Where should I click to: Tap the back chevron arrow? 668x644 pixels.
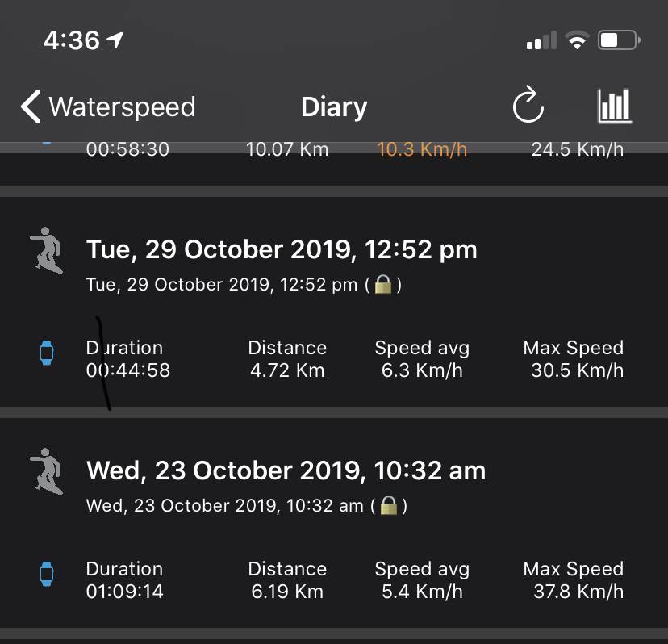point(31,107)
